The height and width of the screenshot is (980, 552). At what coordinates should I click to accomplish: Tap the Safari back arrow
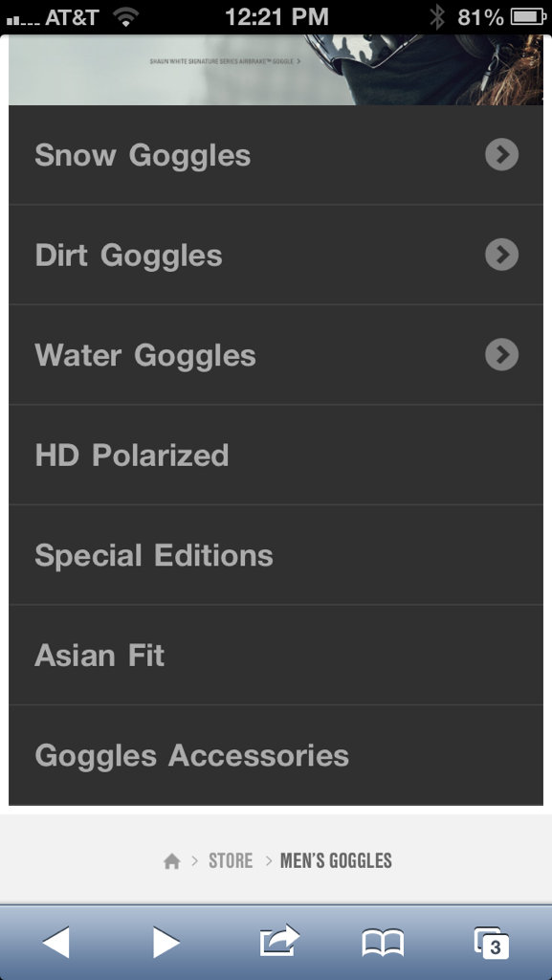[x=55, y=942]
